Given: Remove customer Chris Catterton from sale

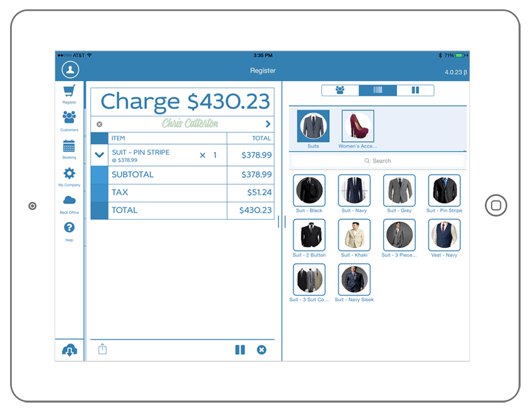Looking at the screenshot, I should (100, 124).
